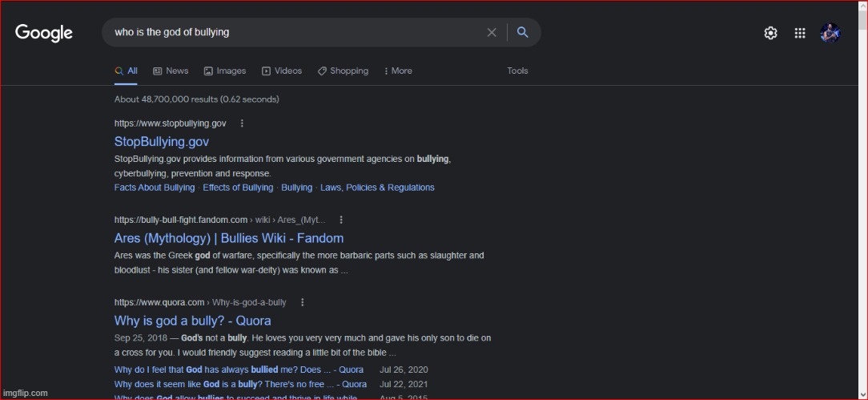Open Laws, Policies & Regulations sitelink
868x400 pixels.
coord(377,188)
